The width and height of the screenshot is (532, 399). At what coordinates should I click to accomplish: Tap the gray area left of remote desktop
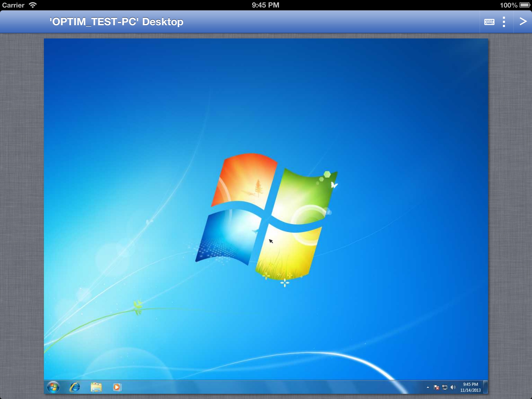22,208
